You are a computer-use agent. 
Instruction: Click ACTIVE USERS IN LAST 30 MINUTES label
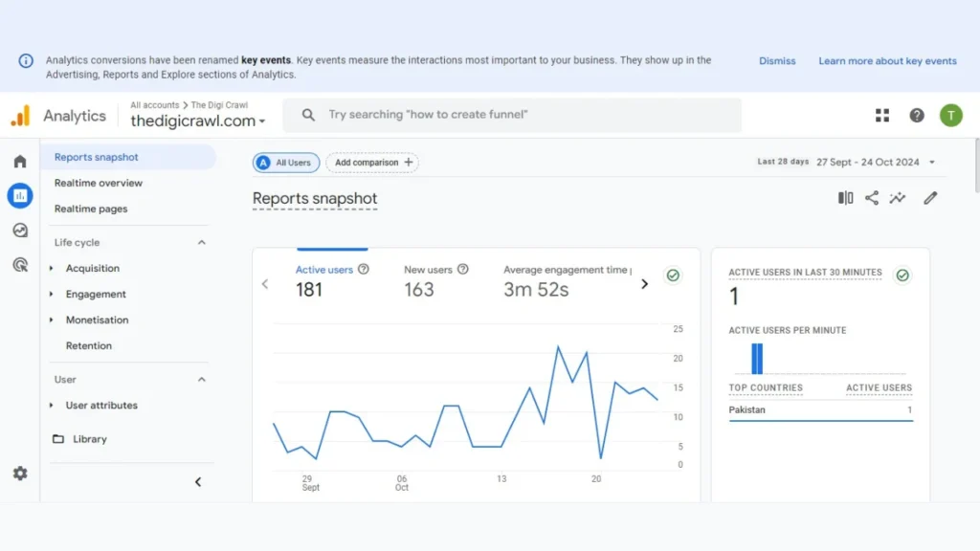(805, 273)
